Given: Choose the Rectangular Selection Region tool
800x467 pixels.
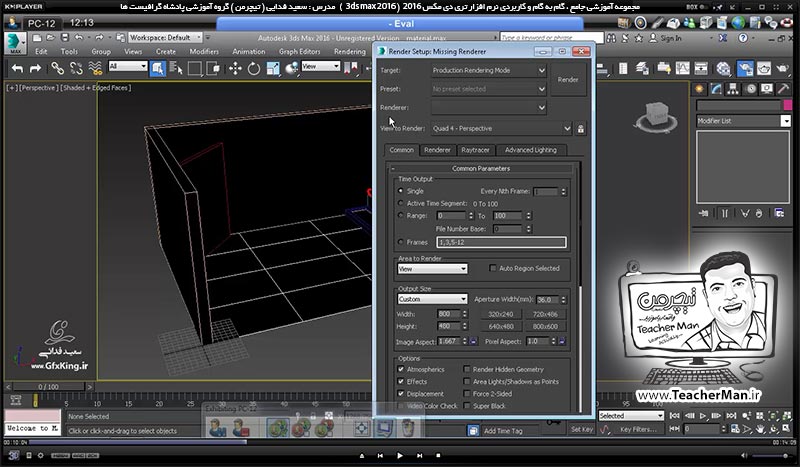Looking at the screenshot, I should coord(194,68).
